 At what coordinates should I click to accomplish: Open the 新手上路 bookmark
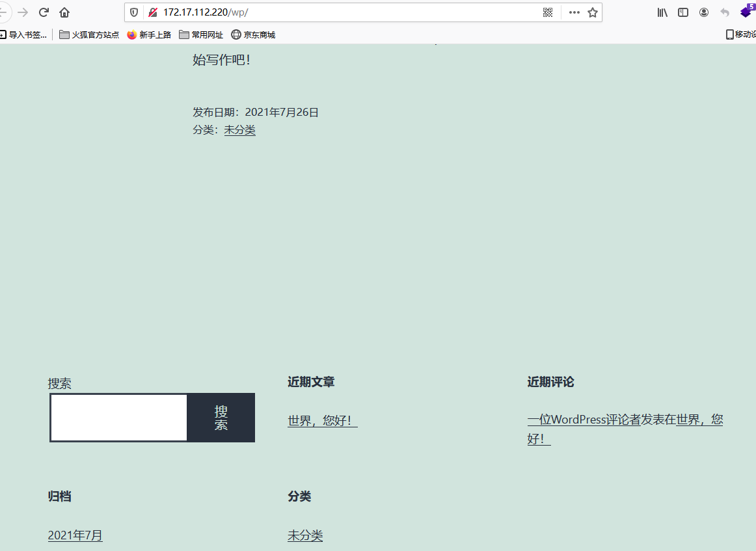point(149,35)
